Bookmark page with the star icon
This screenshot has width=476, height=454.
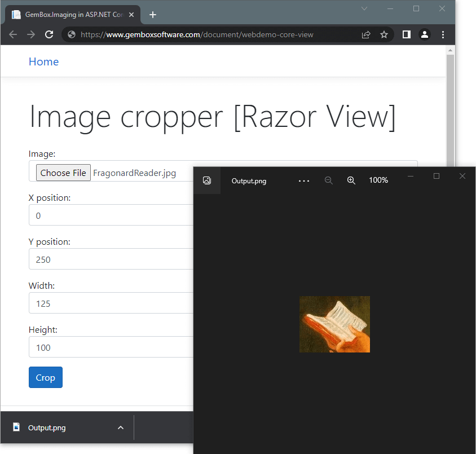coord(384,34)
